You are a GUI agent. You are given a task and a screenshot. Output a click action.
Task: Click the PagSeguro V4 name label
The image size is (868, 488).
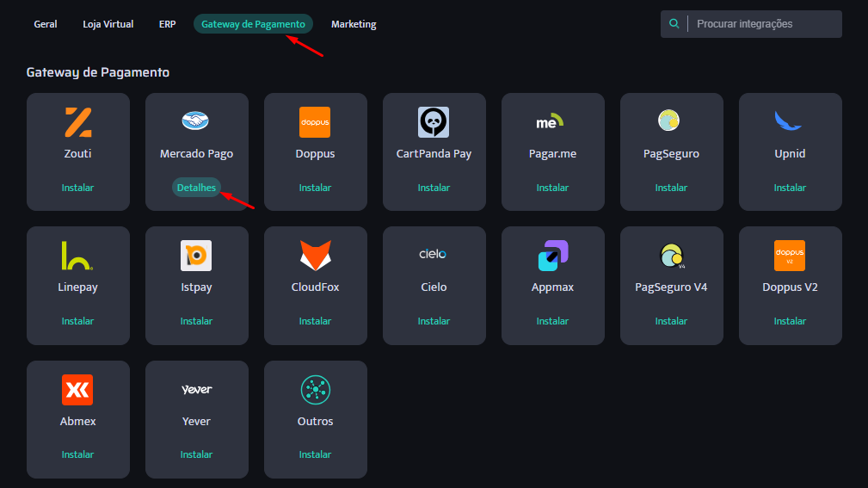(671, 287)
